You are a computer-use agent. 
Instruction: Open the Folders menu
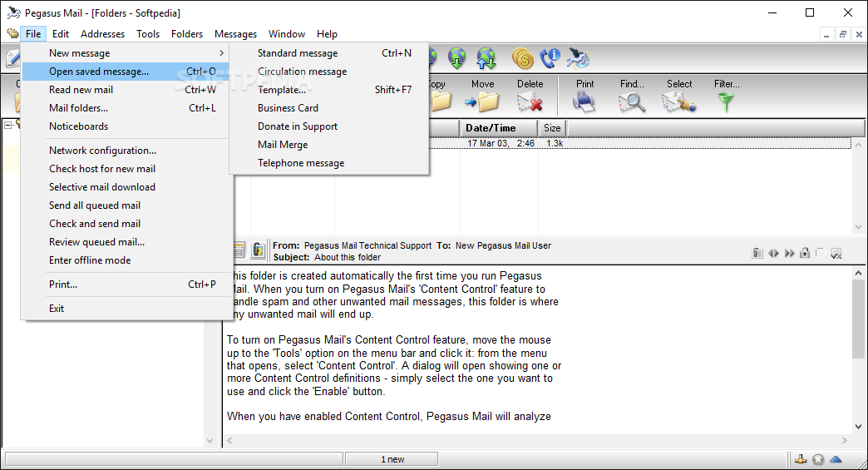pos(187,34)
